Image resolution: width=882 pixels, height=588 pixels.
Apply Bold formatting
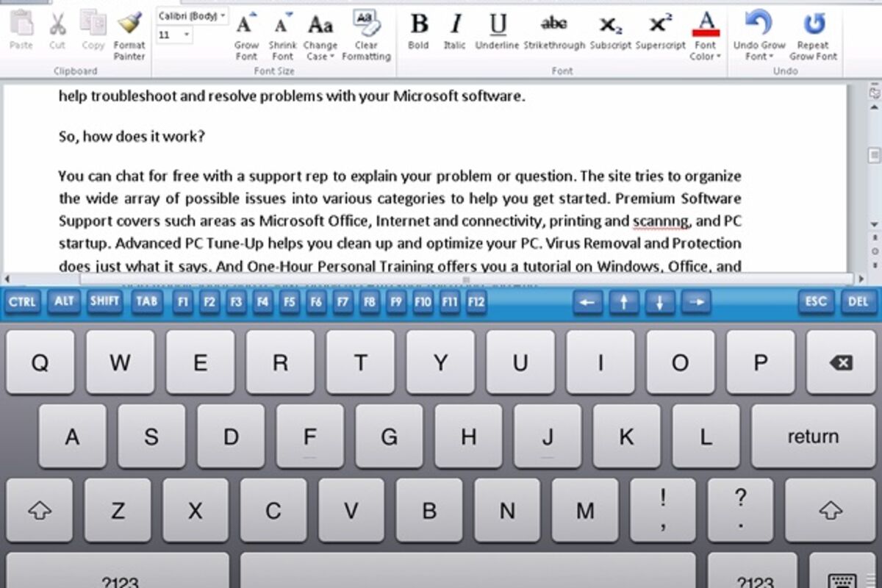coord(418,26)
